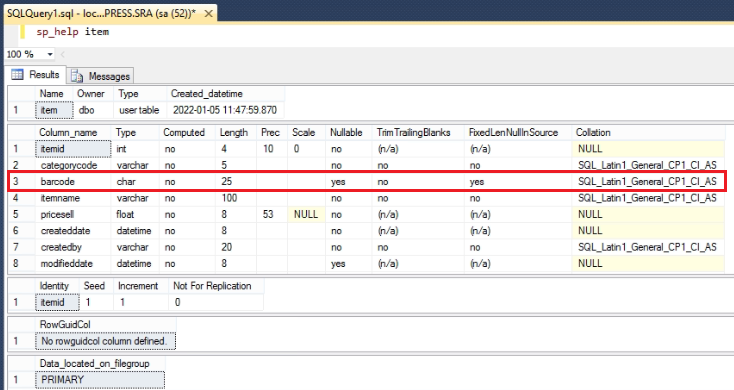734x390 pixels.
Task: Click the char type cell for barcode
Action: 135,182
